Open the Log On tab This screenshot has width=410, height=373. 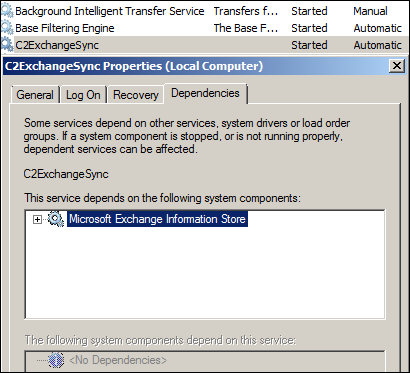point(83,95)
